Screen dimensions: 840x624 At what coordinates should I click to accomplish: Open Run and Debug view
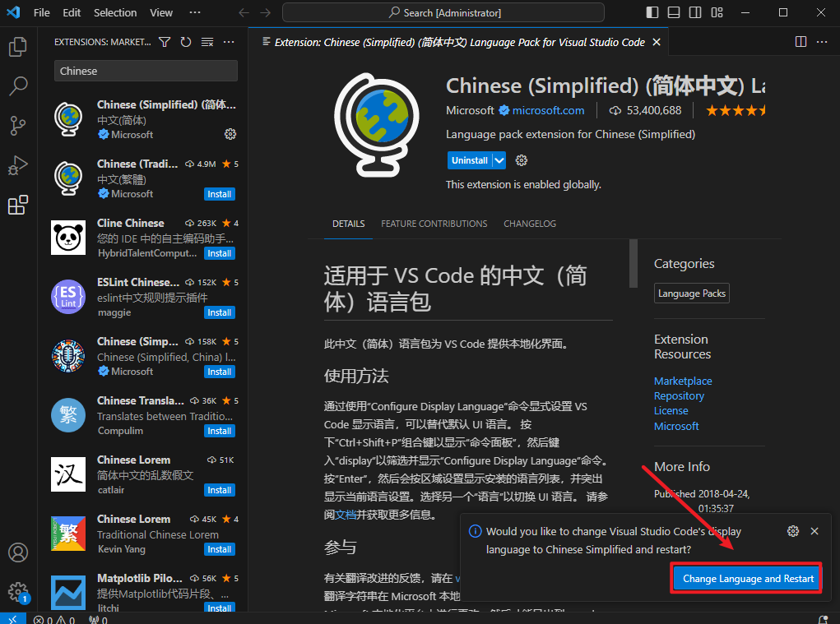17,165
